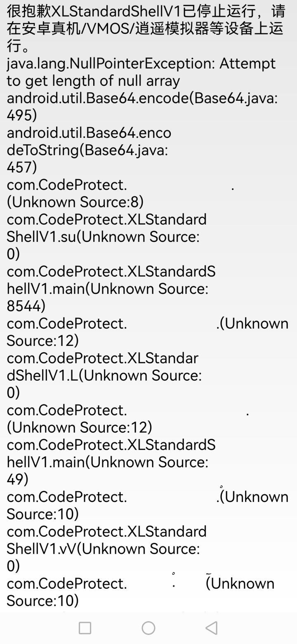Select the ShellV1.vV(Unknown Source: line
This screenshot has height=644, width=297.
[x=103, y=549]
